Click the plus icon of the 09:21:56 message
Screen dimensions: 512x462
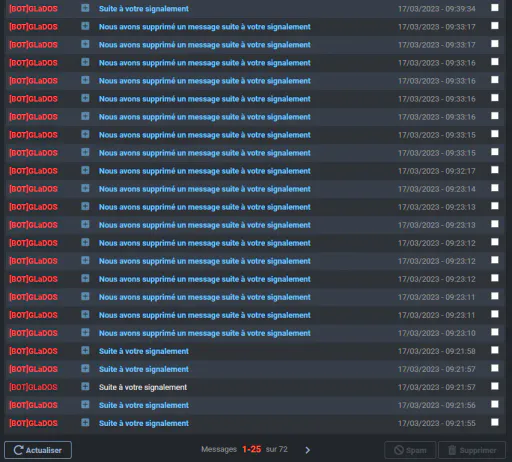point(85,405)
